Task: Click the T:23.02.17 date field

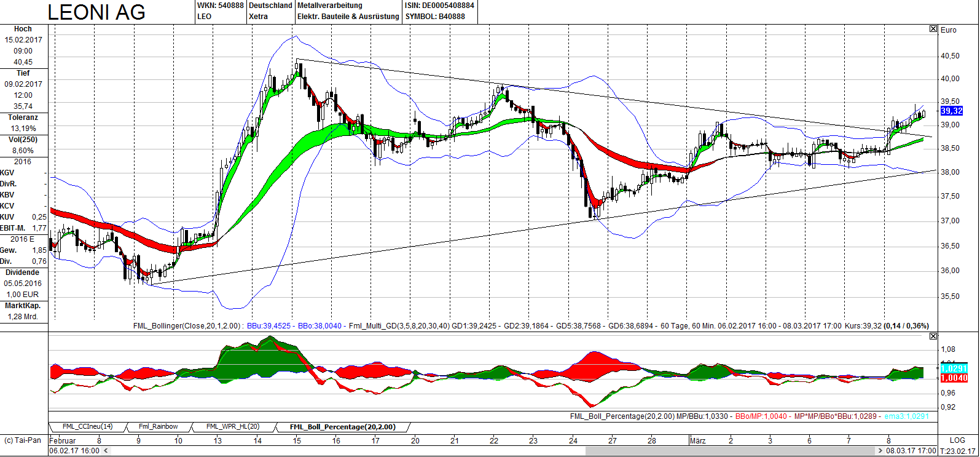Action: click(958, 451)
